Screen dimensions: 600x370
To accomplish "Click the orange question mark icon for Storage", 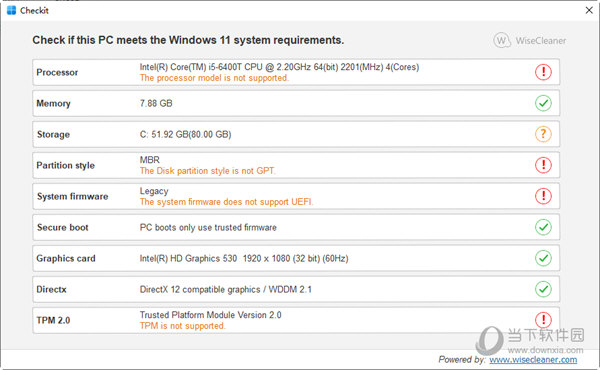I will click(x=543, y=134).
